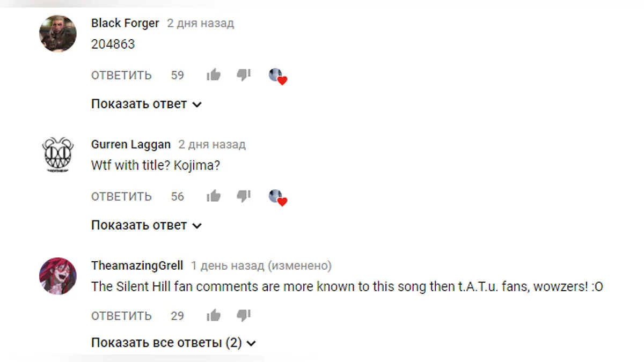Viewport: 644px width, 362px height.
Task: Expand reply under Black Forger's comment
Action: [146, 104]
